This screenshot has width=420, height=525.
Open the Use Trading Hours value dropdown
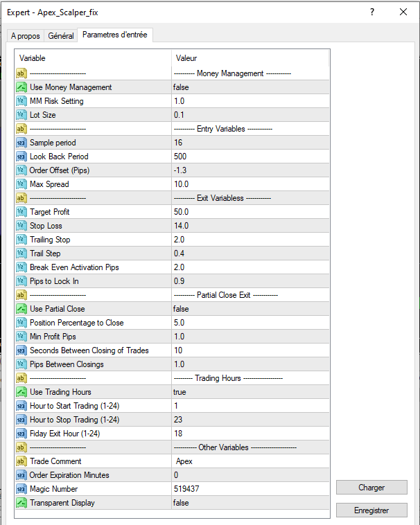click(250, 392)
